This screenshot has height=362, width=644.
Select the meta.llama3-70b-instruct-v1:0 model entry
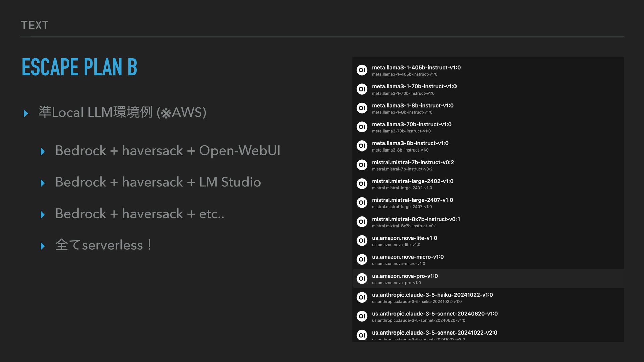point(488,127)
